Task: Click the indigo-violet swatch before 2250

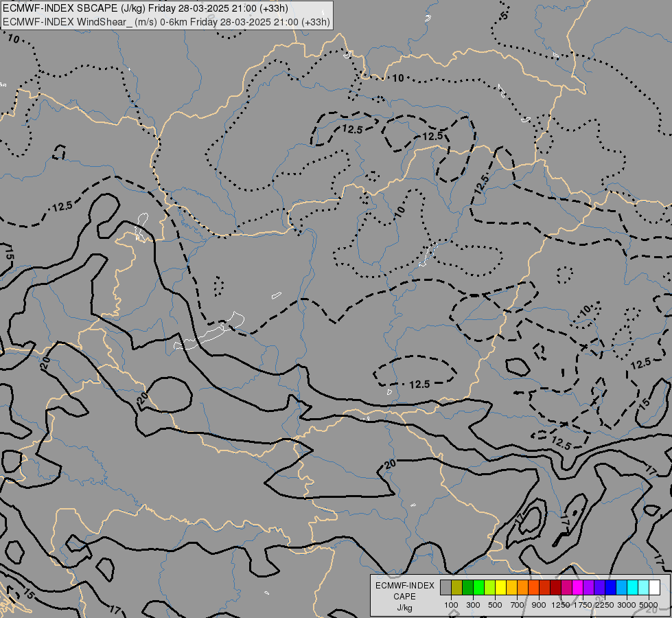Action: click(x=599, y=588)
